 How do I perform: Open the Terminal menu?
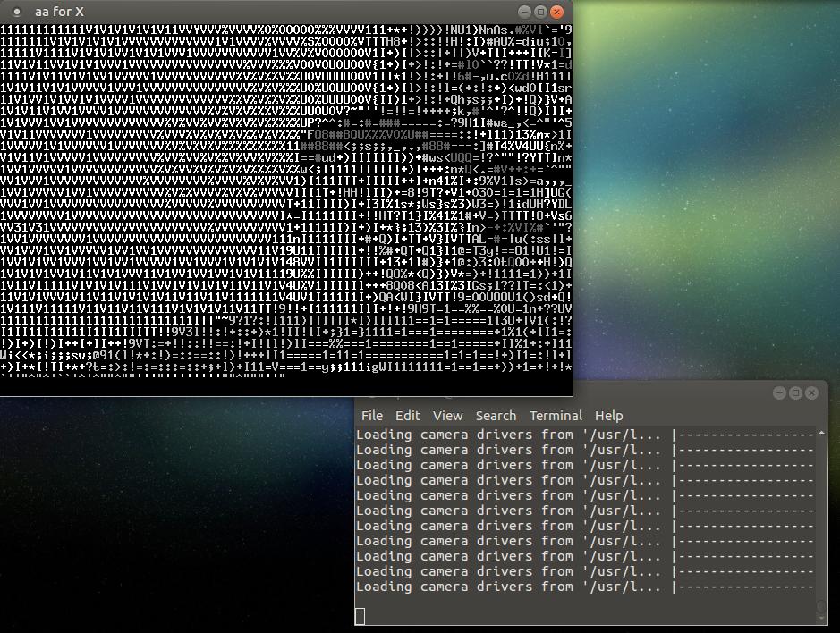[x=556, y=416]
